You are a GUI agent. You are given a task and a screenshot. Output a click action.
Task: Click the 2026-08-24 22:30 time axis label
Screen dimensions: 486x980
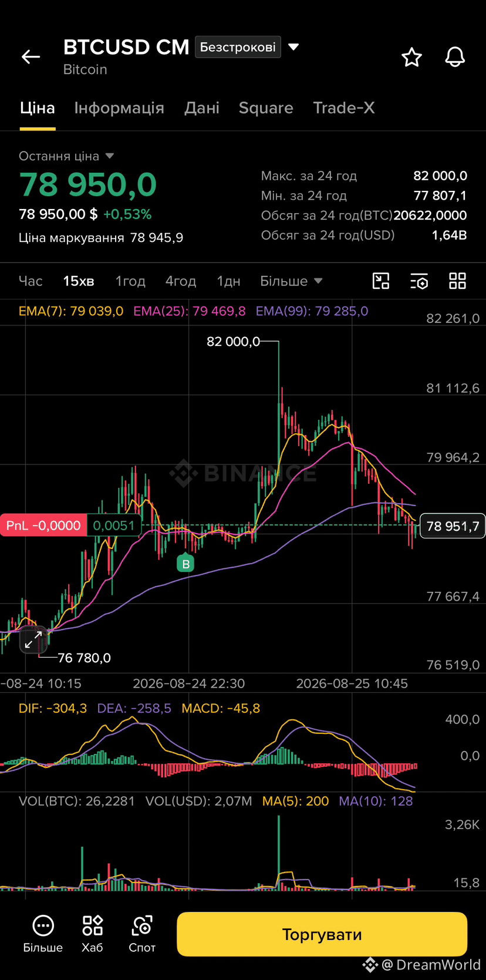pos(189,683)
